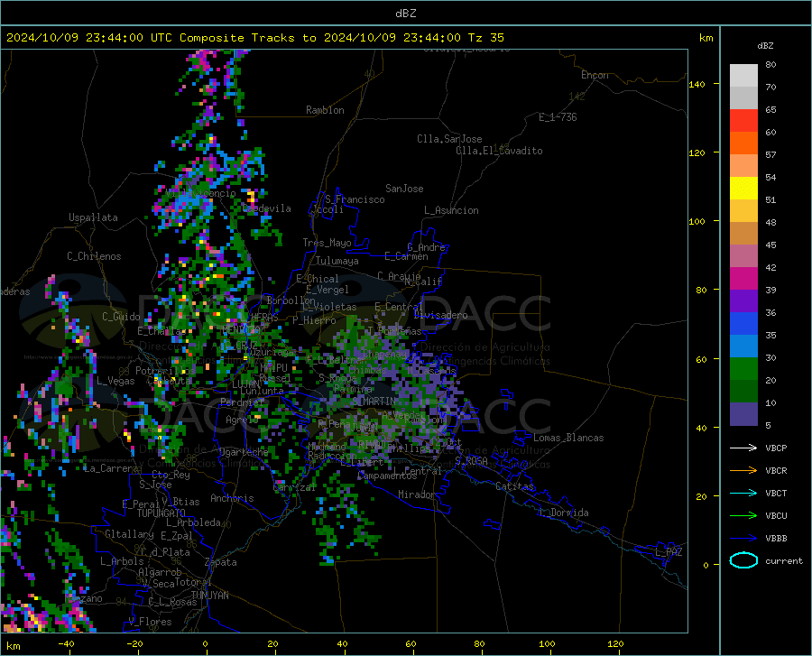The width and height of the screenshot is (812, 656).
Task: Click the 'L_Asuncion' place label
Action: (451, 210)
